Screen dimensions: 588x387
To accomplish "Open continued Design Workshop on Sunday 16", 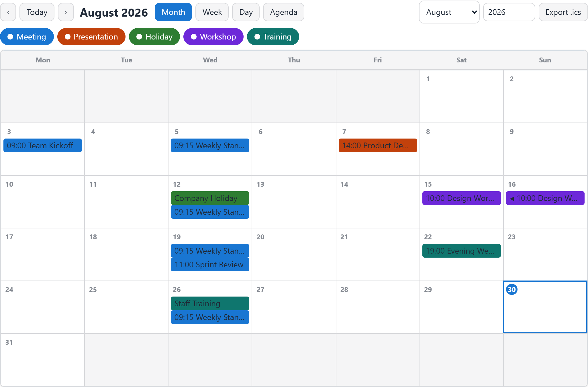I will pyautogui.click(x=545, y=198).
